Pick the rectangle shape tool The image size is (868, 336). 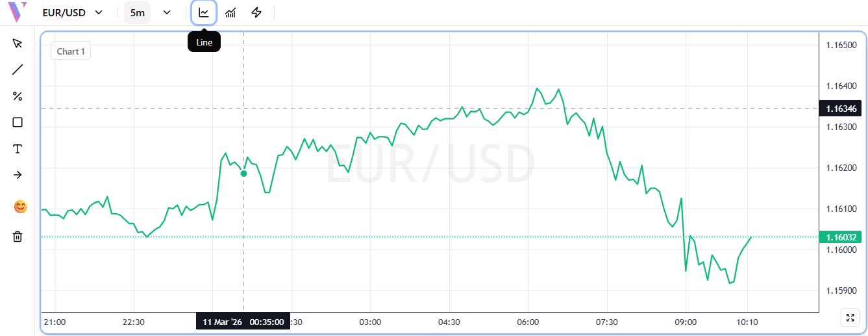point(18,122)
